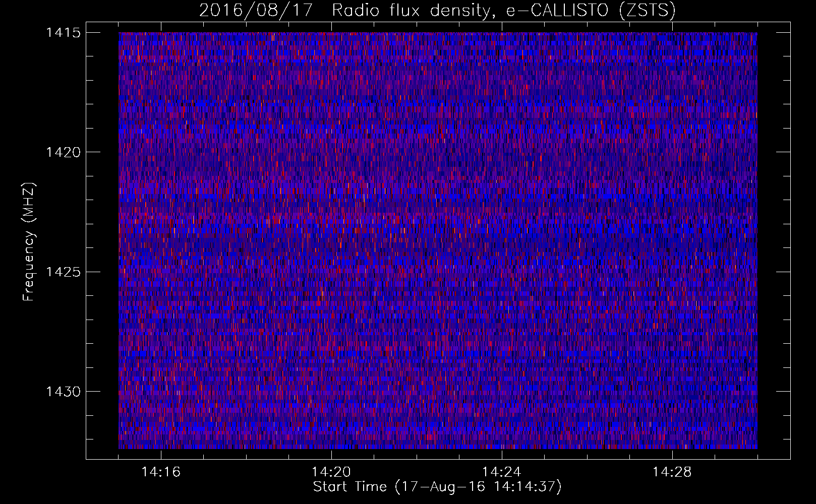Click the 'Start Time (17-Aug-16 14:14:37)' label
The height and width of the screenshot is (504, 816).
click(437, 487)
